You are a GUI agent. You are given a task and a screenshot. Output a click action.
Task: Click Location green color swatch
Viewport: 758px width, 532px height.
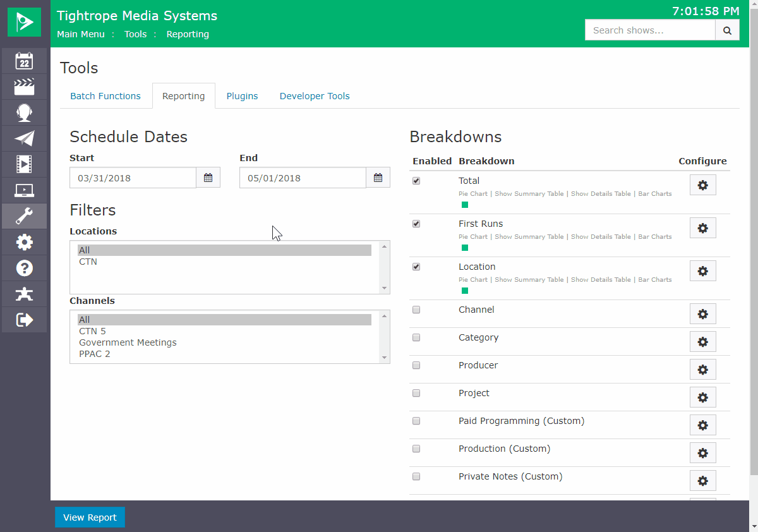tap(465, 291)
